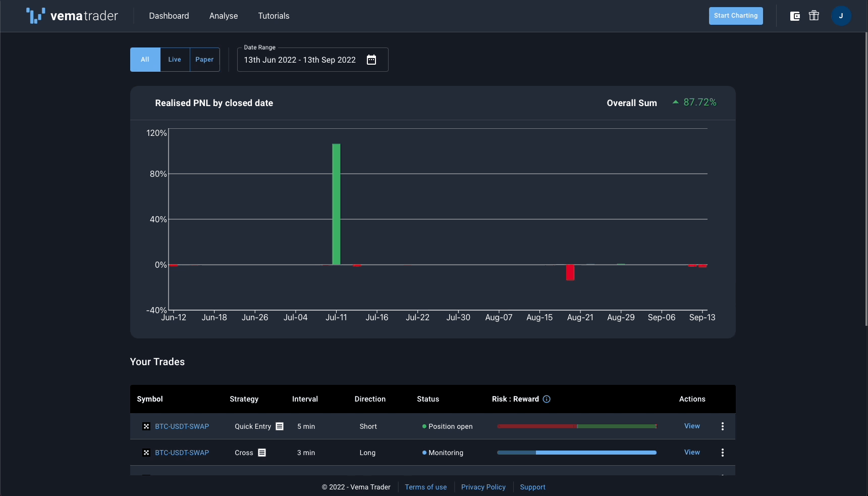The height and width of the screenshot is (496, 868).
Task: Click the risk reward bar of Short trade
Action: click(577, 426)
